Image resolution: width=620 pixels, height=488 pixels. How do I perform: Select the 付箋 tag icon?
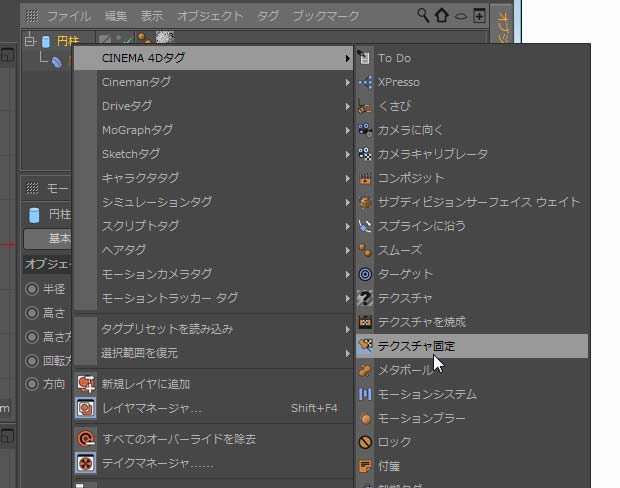pyautogui.click(x=365, y=466)
